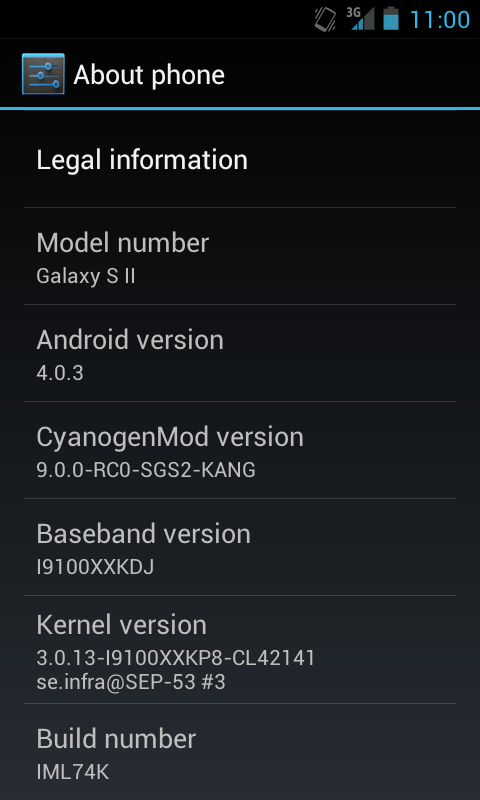Image resolution: width=480 pixels, height=800 pixels.
Task: Tap the IML74K build value
Action: click(72, 771)
